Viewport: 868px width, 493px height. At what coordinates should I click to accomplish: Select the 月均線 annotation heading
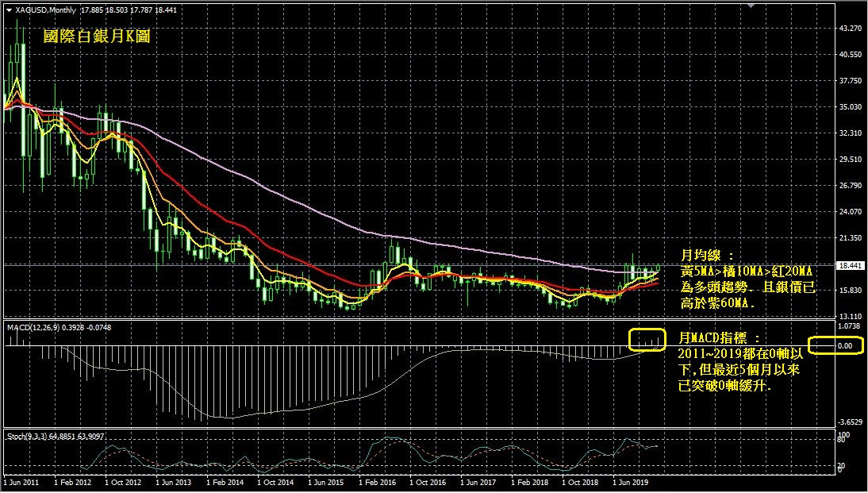coord(706,256)
